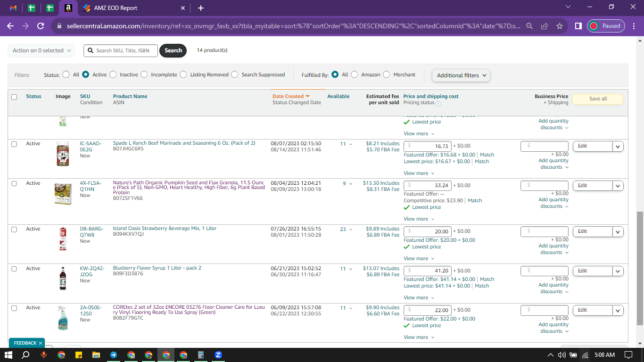This screenshot has height=362, width=644.
Task: Open Windows taskbar search
Action: coord(26,355)
